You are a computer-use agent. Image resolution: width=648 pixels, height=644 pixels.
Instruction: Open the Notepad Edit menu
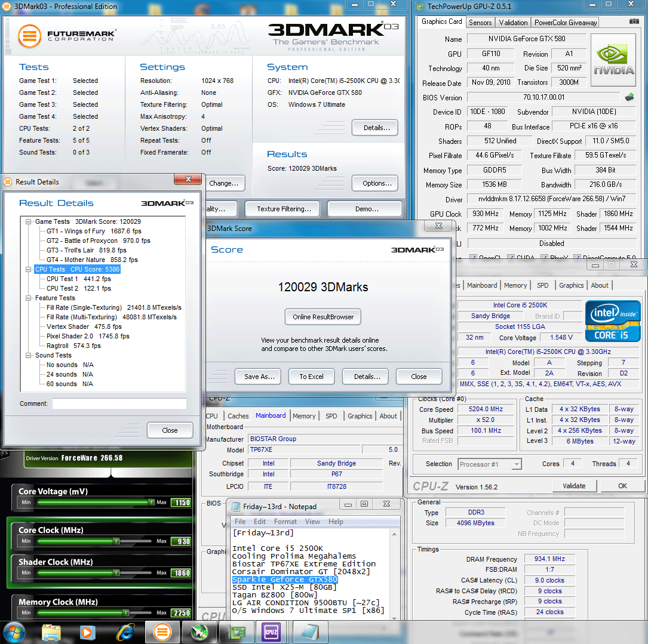pyautogui.click(x=260, y=522)
